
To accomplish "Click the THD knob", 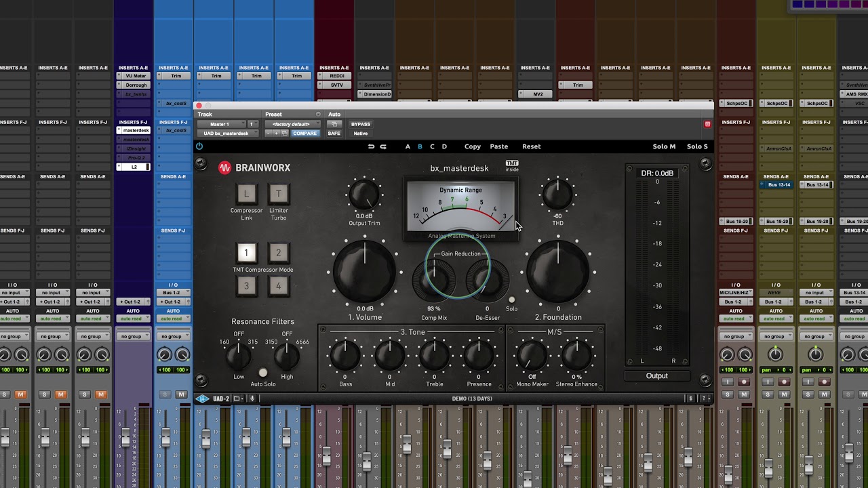I will [x=557, y=195].
